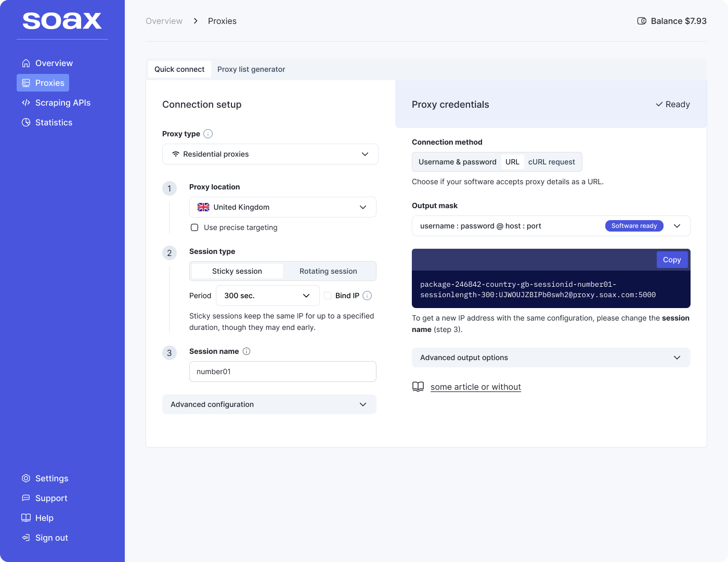Viewport: 728px width, 562px height.
Task: Click the Copy button on proxy credentials
Action: coord(672,260)
